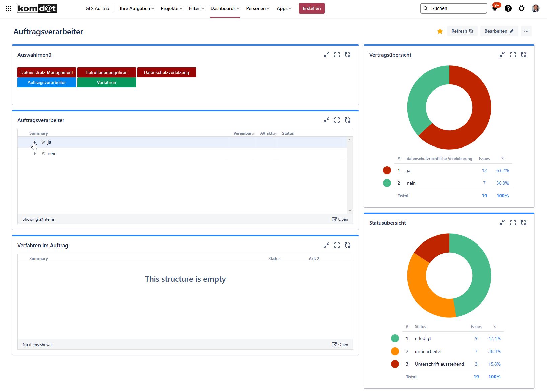Viewport: 547px width, 392px height.
Task: Maximize the Verfahren im Auftrag gadget
Action: (x=337, y=245)
